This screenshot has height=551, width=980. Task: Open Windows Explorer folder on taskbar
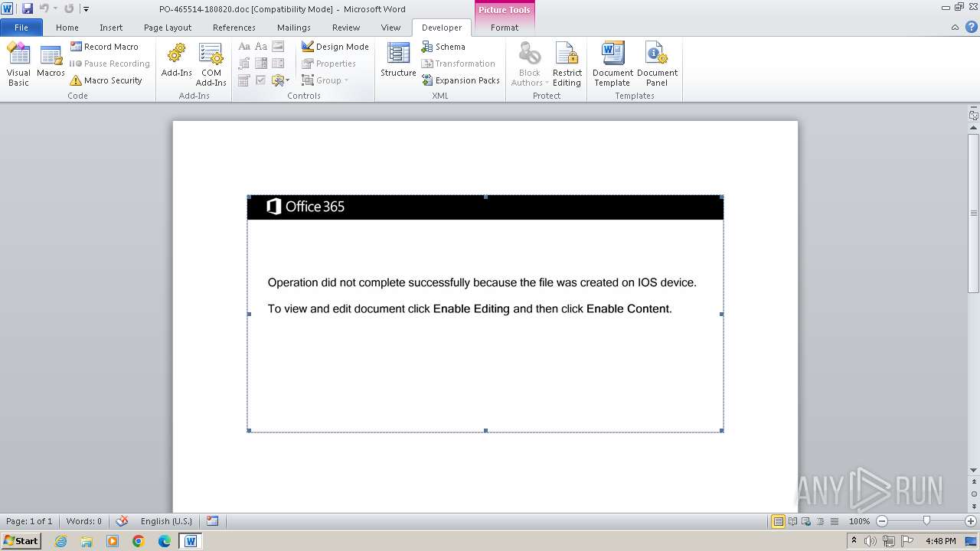pyautogui.click(x=87, y=541)
